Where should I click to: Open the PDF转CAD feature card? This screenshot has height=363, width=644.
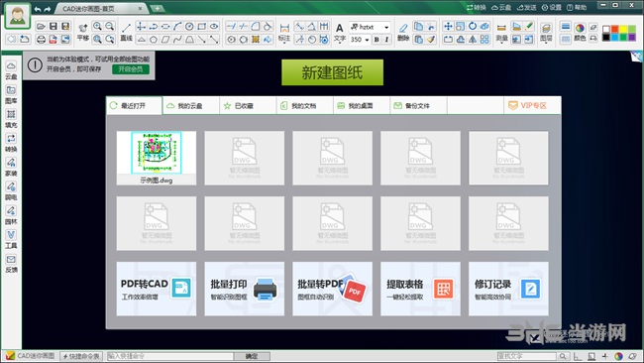pyautogui.click(x=157, y=289)
